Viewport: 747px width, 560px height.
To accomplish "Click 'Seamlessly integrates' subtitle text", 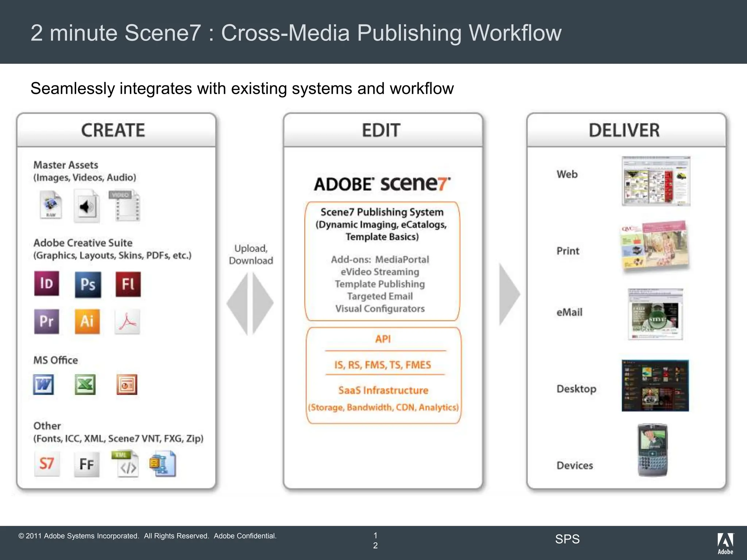I will coord(242,89).
